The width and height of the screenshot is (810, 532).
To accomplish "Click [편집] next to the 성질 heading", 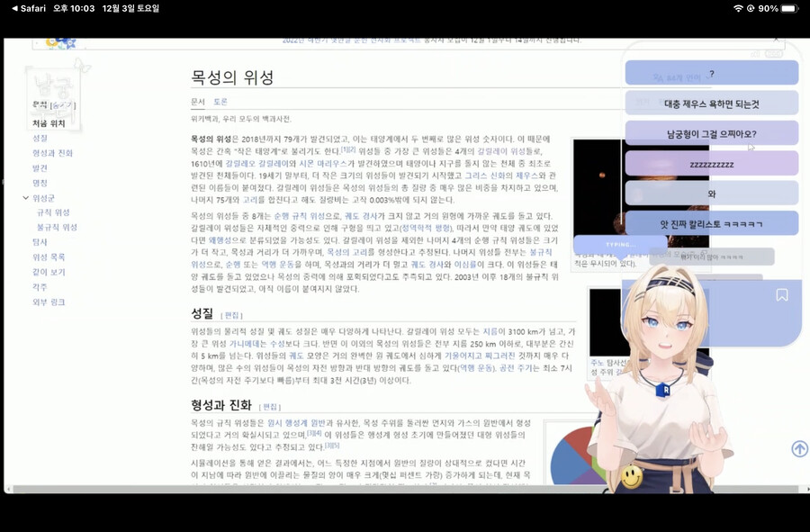I will [x=230, y=315].
